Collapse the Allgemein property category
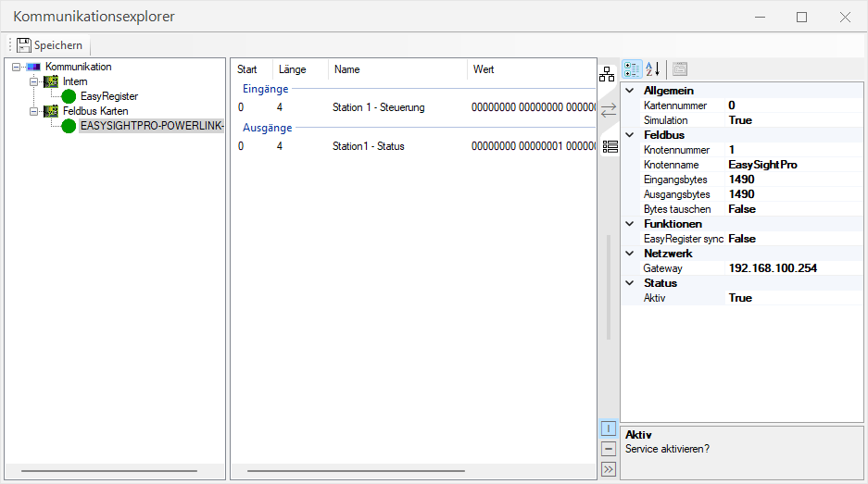The height and width of the screenshot is (484, 868). 631,91
